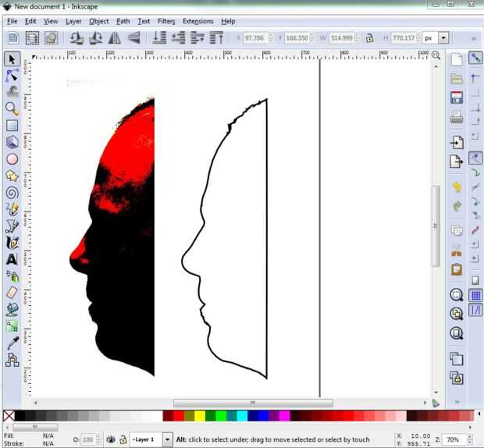The height and width of the screenshot is (448, 484).
Task: Select the Pencil freehand tool
Action: 12,209
